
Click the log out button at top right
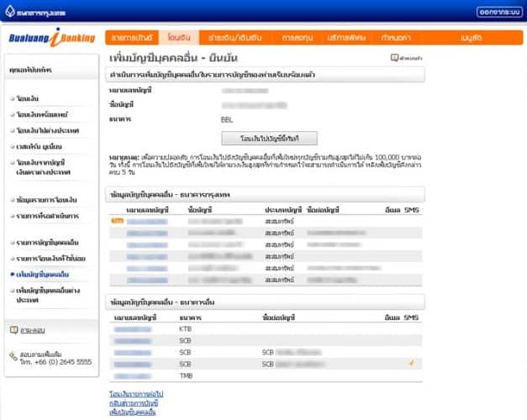(498, 12)
